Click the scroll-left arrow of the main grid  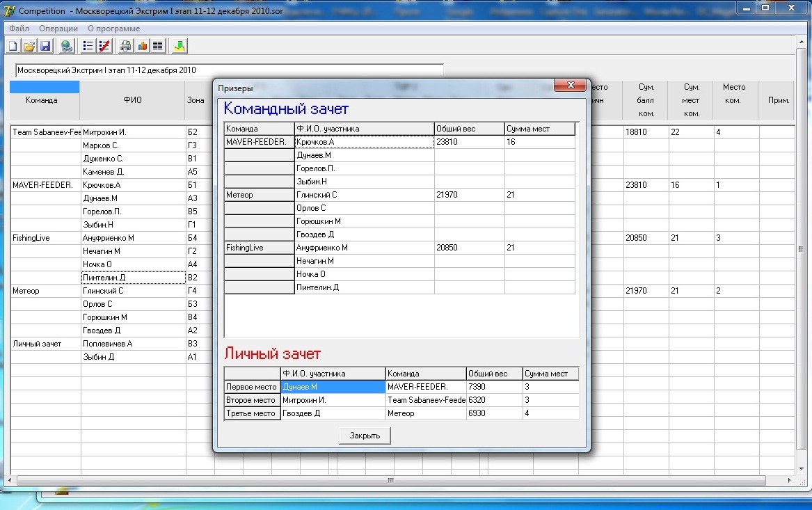tap(10, 481)
